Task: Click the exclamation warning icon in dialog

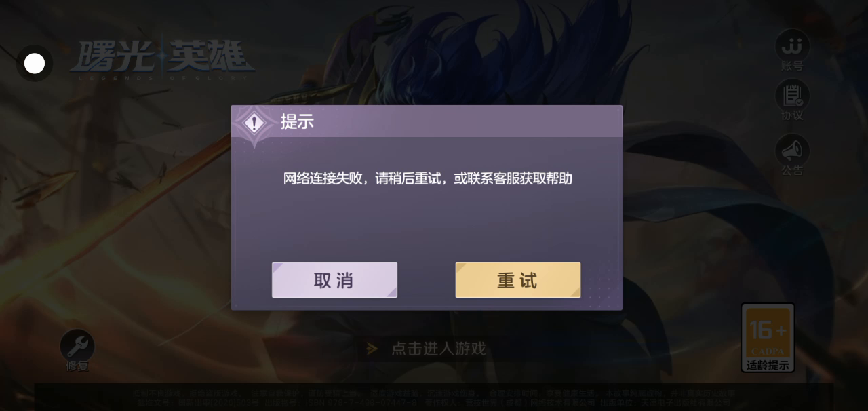Action: coord(254,123)
